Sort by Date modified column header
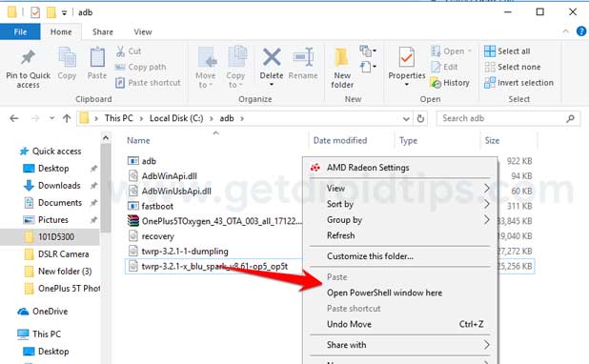The image size is (589, 364). pyautogui.click(x=340, y=140)
